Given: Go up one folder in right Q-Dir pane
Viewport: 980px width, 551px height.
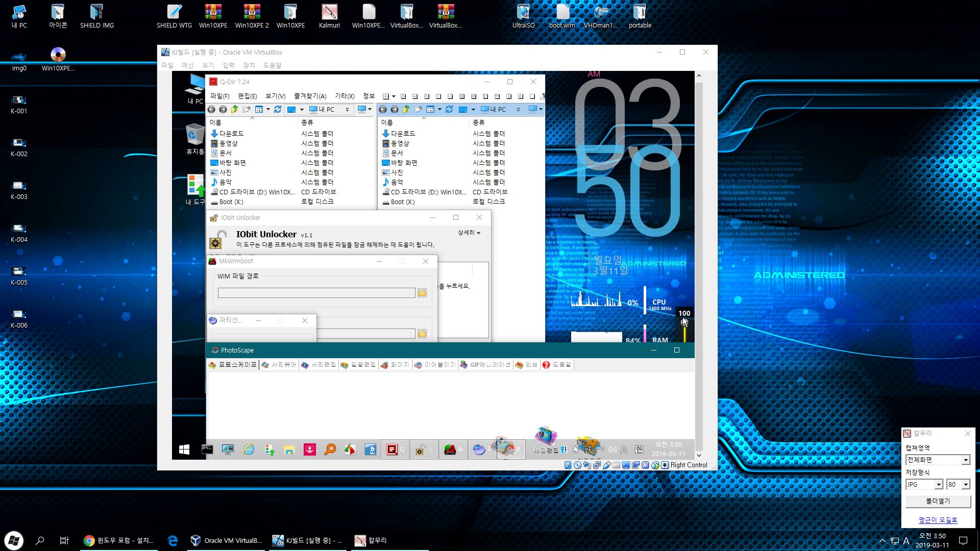Looking at the screenshot, I should pyautogui.click(x=406, y=110).
